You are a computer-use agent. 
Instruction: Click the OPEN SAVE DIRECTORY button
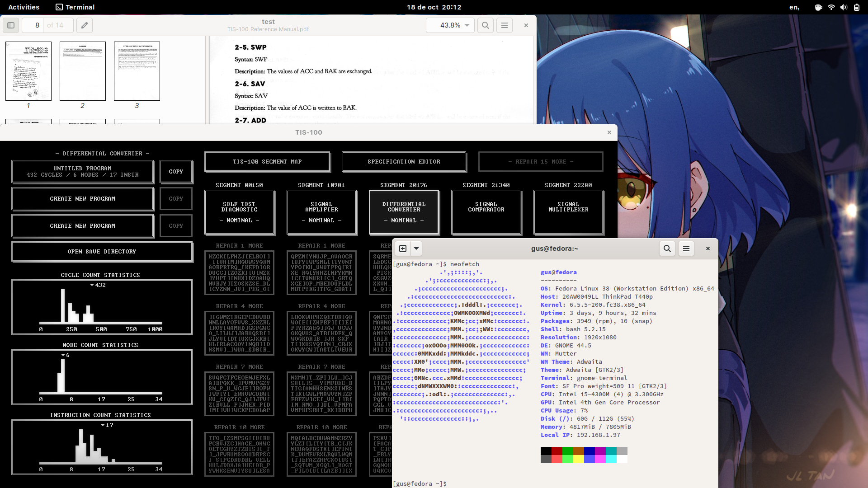pyautogui.click(x=102, y=252)
